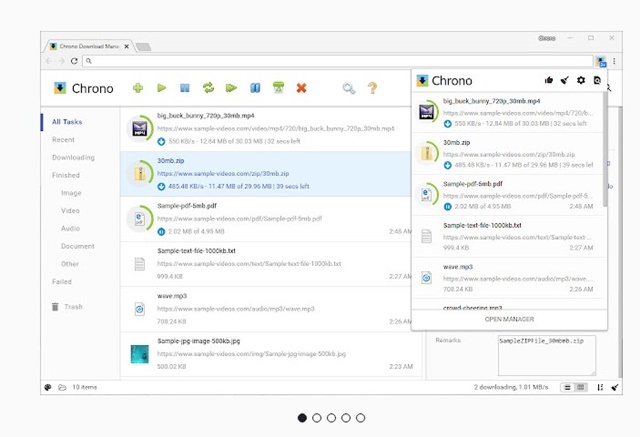
Task: Click big_buck_bunny progress ring in main list
Action: pyautogui.click(x=140, y=129)
